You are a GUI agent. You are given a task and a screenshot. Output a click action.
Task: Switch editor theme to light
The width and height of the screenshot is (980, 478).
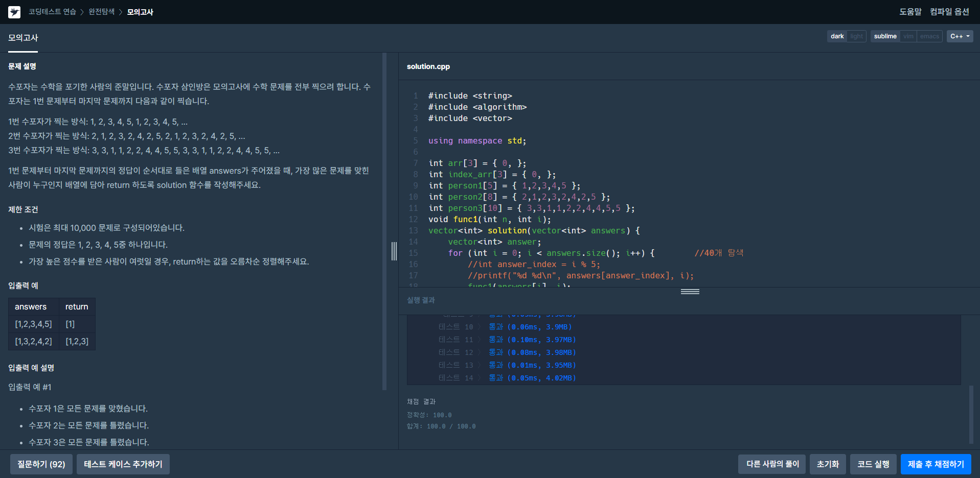point(856,36)
